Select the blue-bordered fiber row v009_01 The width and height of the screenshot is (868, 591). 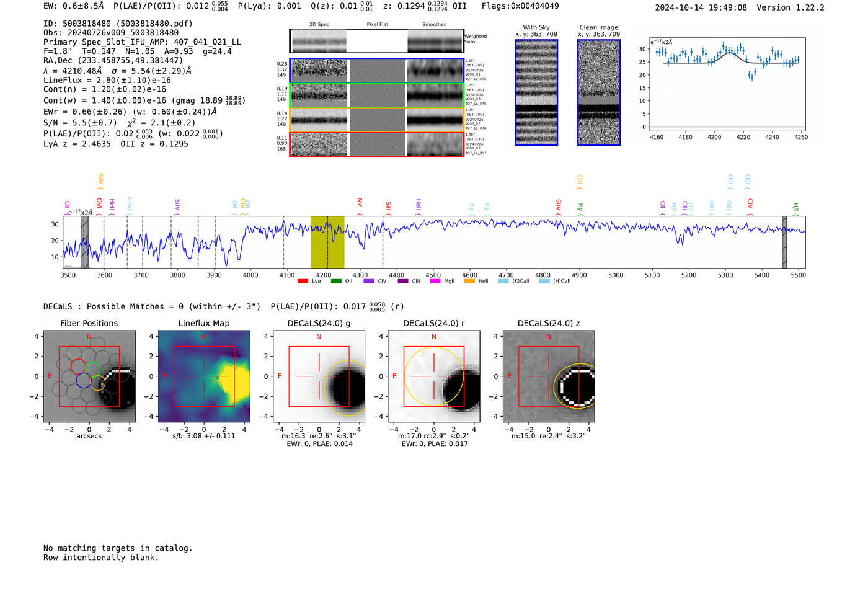point(376,71)
